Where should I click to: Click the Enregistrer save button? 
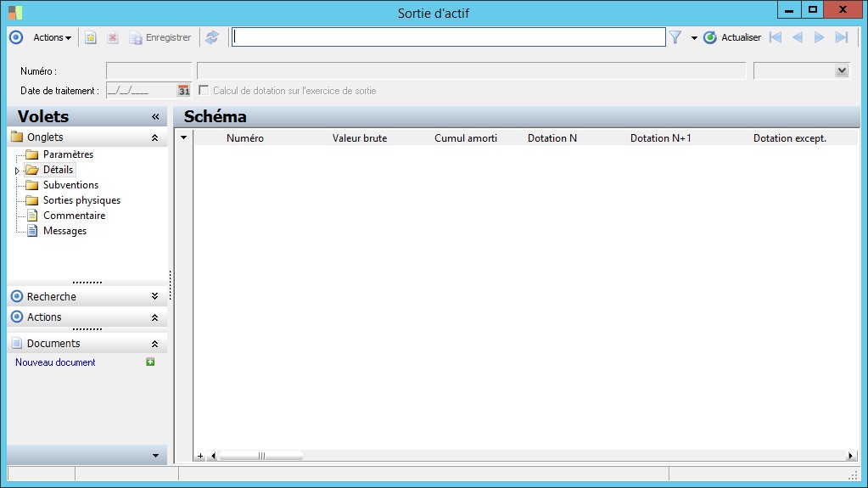[160, 37]
